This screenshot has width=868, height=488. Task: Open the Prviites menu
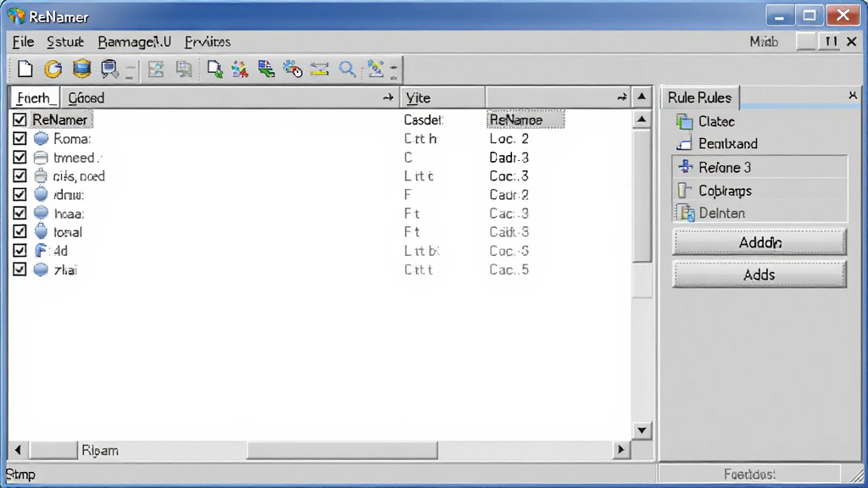click(x=208, y=42)
